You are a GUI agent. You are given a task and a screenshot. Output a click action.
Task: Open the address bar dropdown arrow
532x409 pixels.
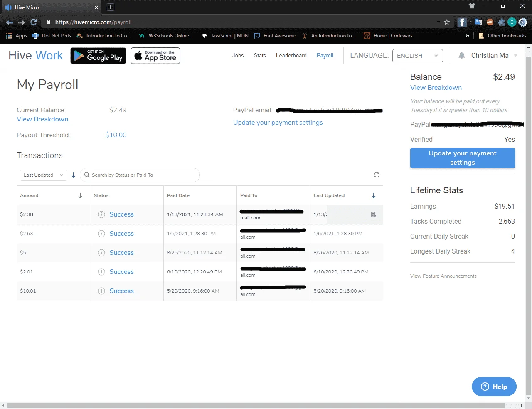pos(438,22)
